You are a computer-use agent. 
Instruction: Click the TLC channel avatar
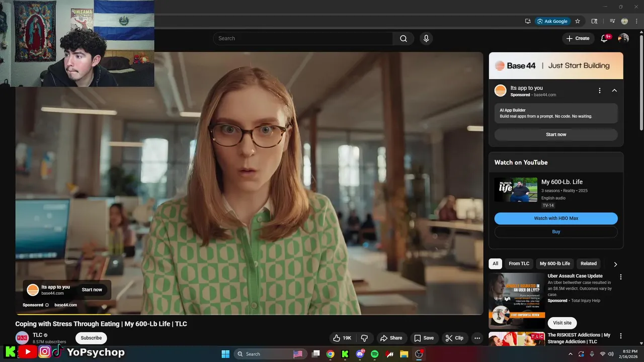pyautogui.click(x=22, y=338)
